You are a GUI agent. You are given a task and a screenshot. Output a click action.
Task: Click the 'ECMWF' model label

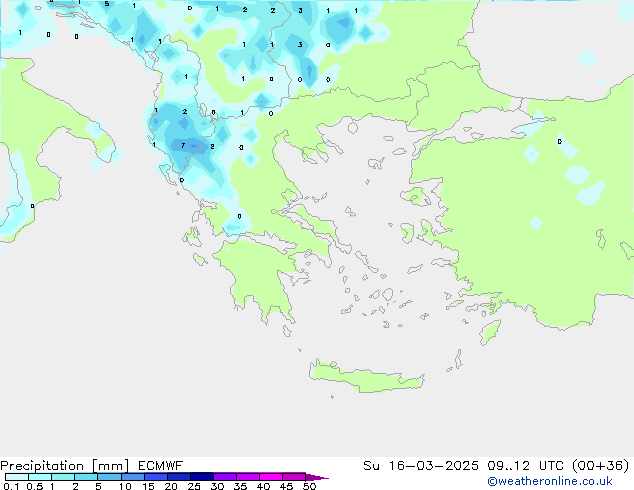click(161, 466)
